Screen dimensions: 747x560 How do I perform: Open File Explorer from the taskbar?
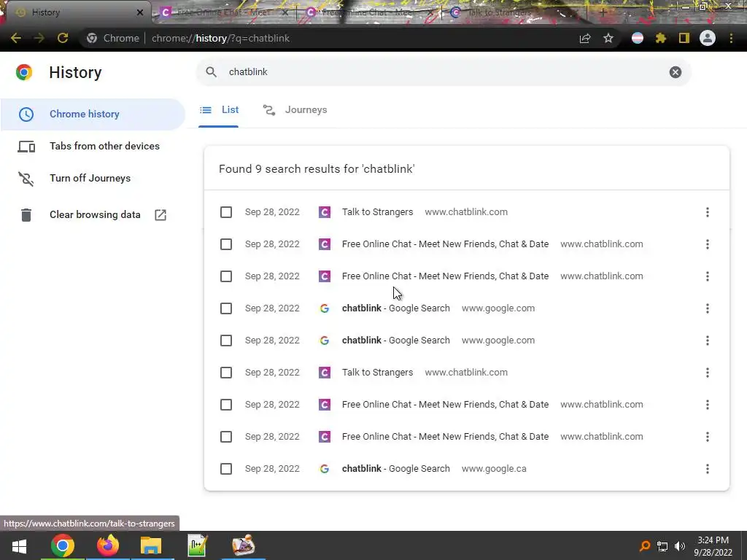pos(151,545)
